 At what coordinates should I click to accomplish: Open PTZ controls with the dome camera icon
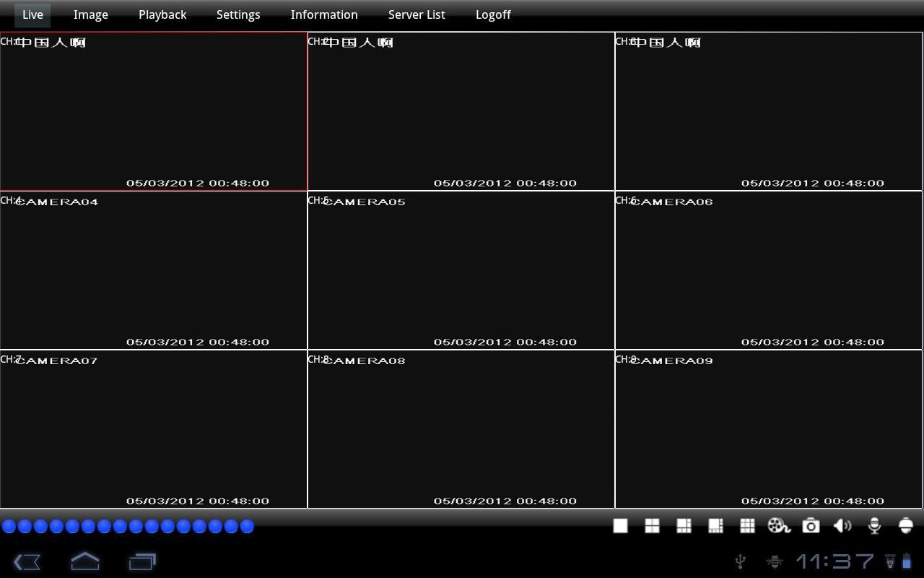click(906, 525)
